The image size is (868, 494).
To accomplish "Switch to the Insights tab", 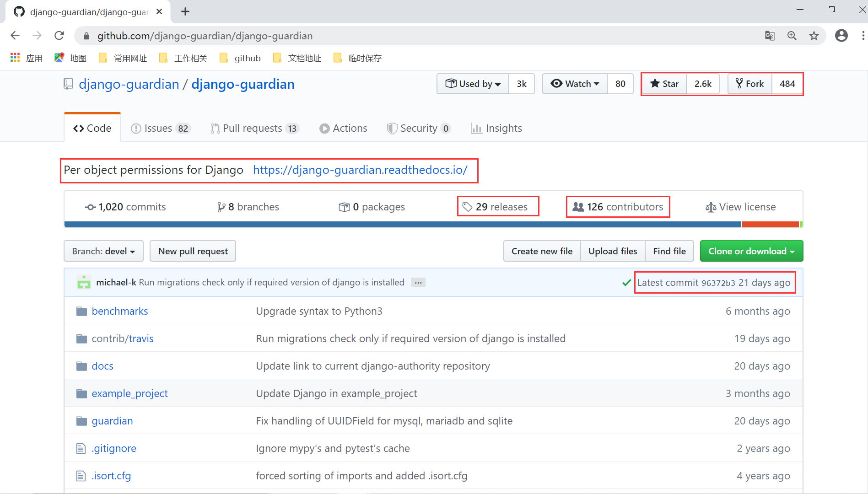I will (496, 128).
